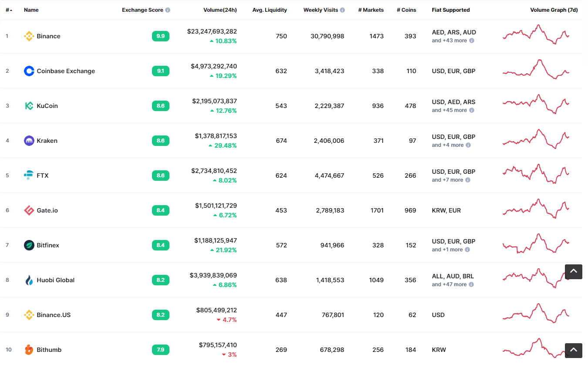Image resolution: width=588 pixels, height=365 pixels.
Task: Click Kraken's 29.48% volume change
Action: (223, 145)
